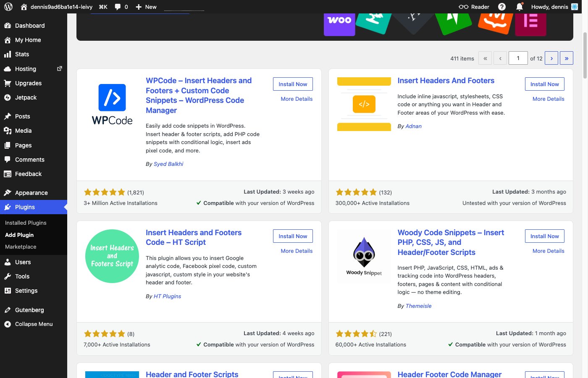Viewport: 588px width, 378px height.
Task: Click the New content plus button
Action: click(x=146, y=7)
